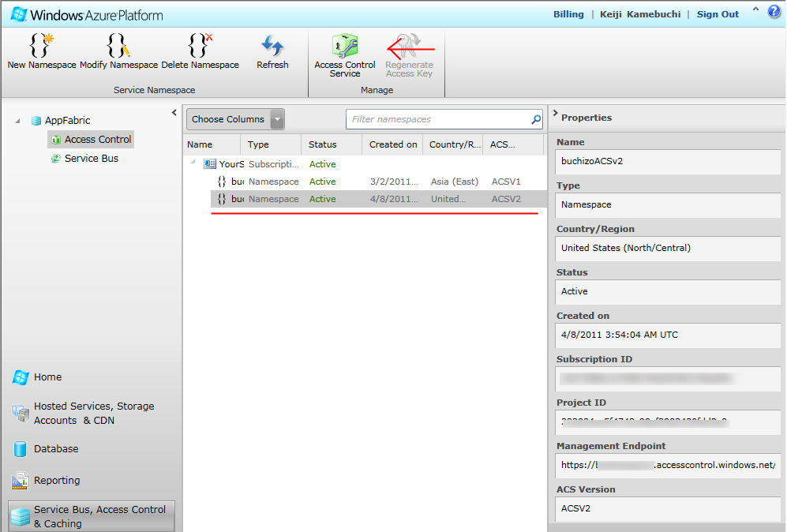Screen dimensions: 787x532
Task: Select the namespace row with ACSV1
Action: 378,182
